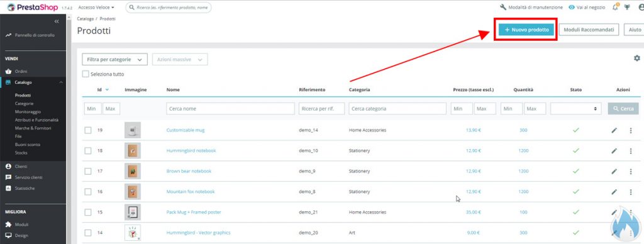Viewport: 644px width, 244px height.
Task: Focus the top search input field
Action: (x=168, y=8)
